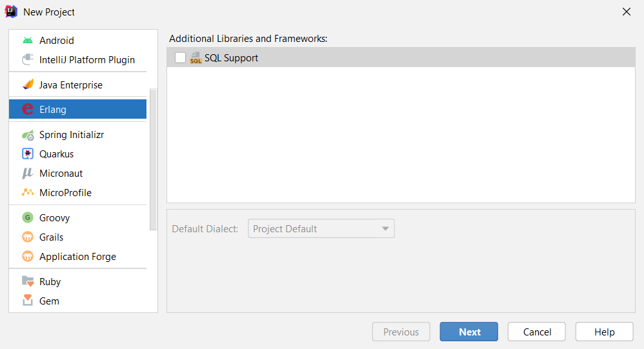This screenshot has width=644, height=349.
Task: Click the Grails icon
Action: point(28,237)
